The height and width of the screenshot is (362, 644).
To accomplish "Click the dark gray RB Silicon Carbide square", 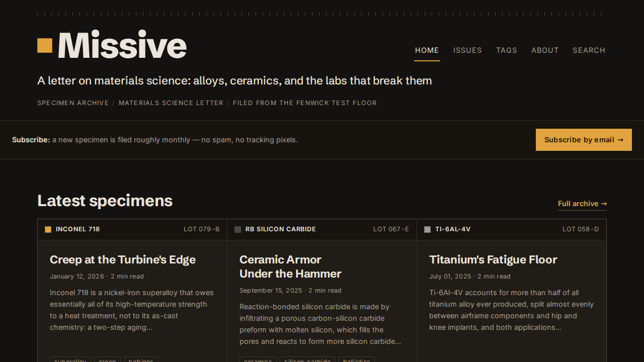I will tap(237, 229).
